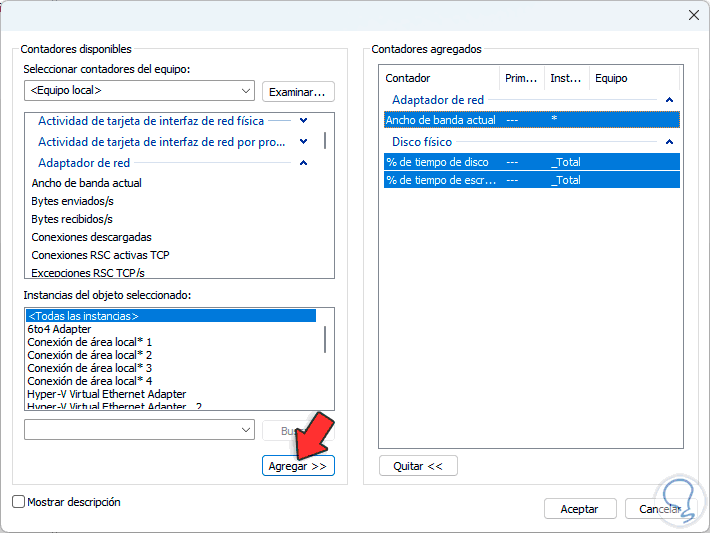Click the 'Quitar <<' button
710x533 pixels.
click(418, 465)
